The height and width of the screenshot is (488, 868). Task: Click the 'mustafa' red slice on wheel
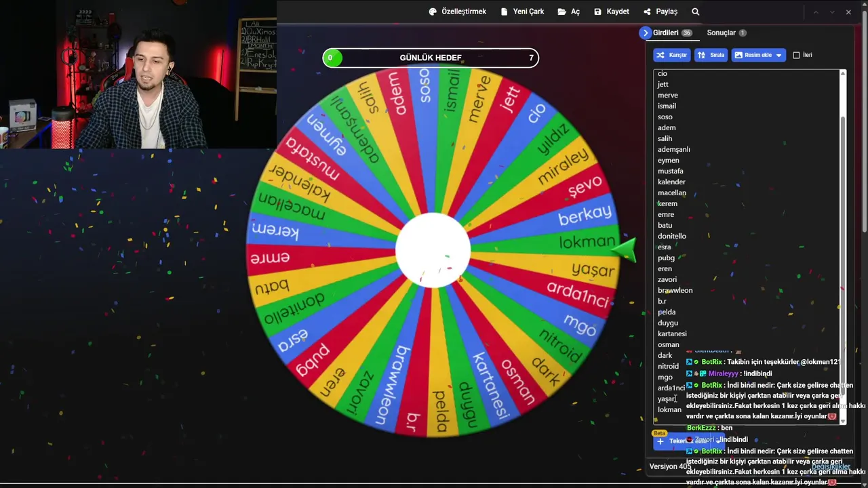[x=313, y=159]
